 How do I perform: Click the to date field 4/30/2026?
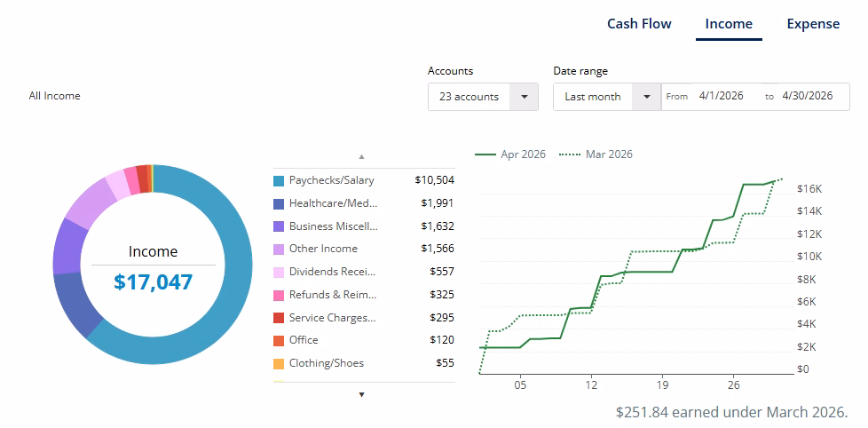807,96
